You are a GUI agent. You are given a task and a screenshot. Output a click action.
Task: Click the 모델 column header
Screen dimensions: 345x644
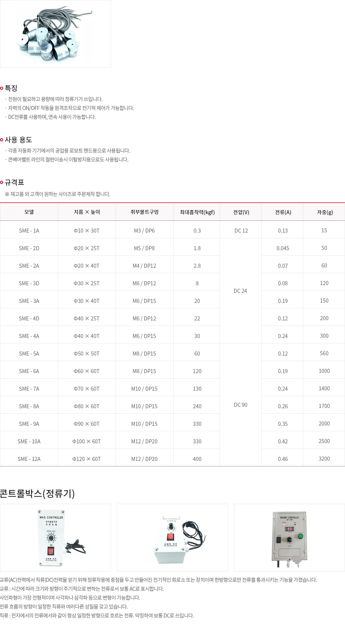[x=29, y=212]
